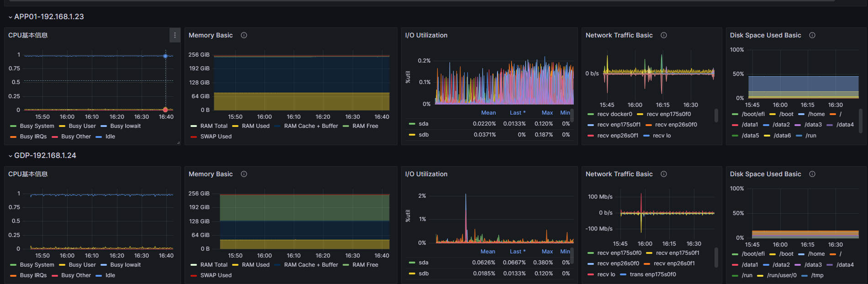868x284 pixels.
Task: Show info for GDP Disk Space Used Basic panel
Action: (x=812, y=174)
